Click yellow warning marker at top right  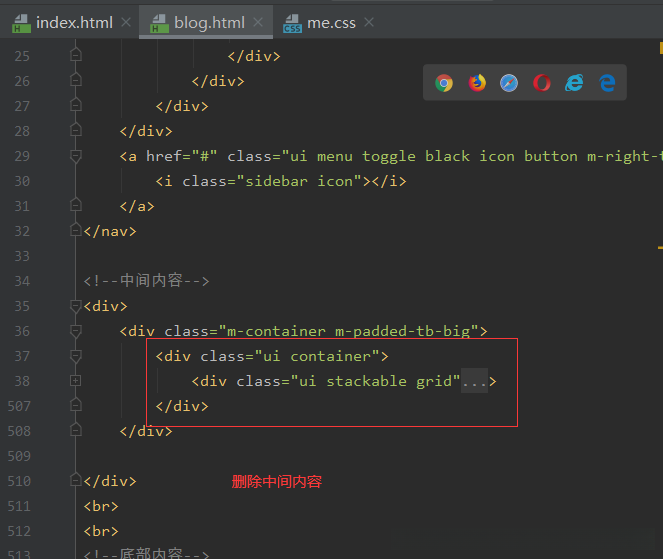(660, 47)
